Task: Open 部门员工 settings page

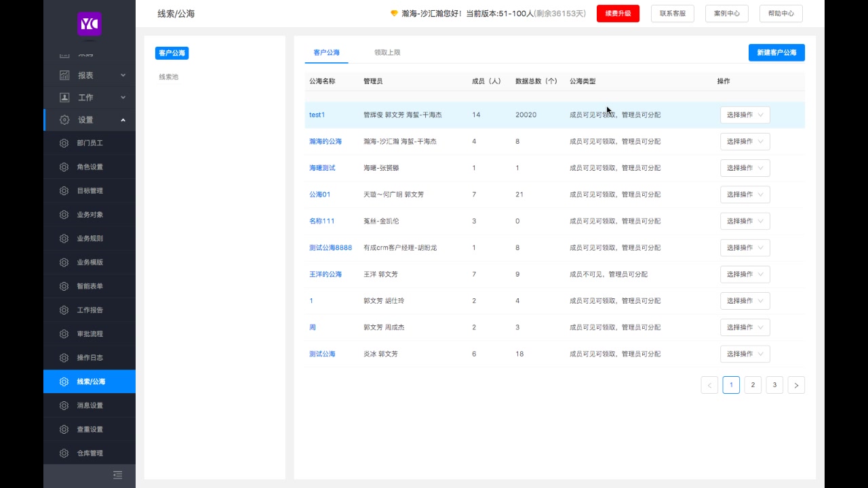Action: [x=90, y=143]
